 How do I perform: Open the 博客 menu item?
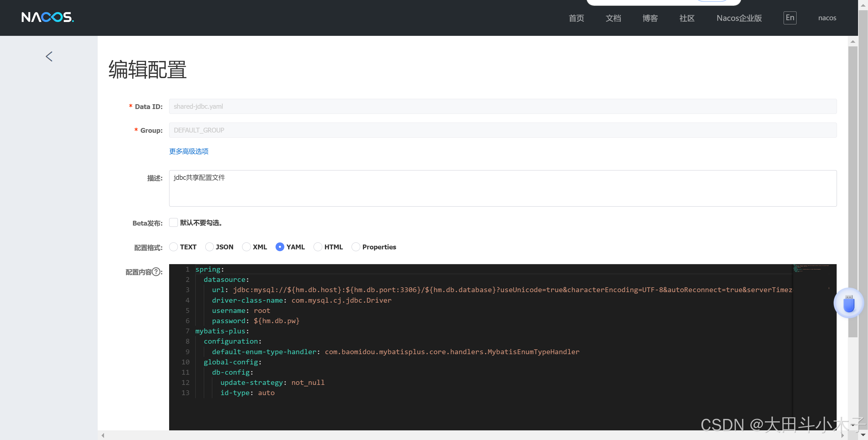click(x=650, y=18)
